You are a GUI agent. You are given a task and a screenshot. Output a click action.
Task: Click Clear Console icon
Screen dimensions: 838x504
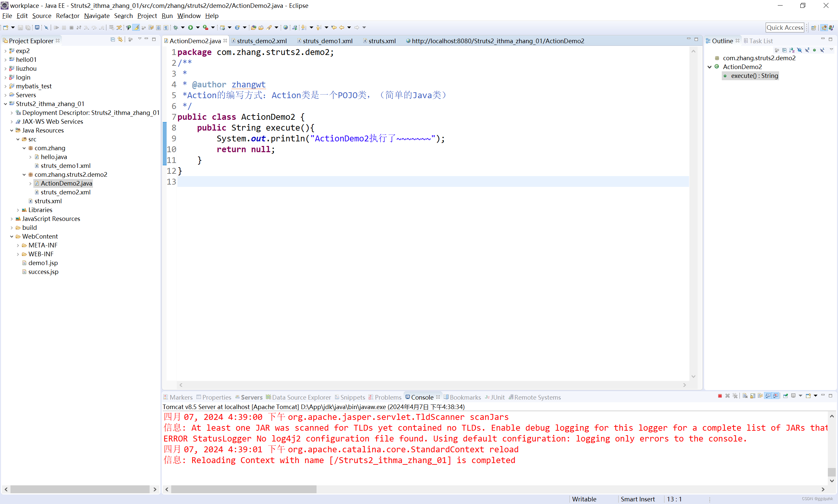(745, 396)
